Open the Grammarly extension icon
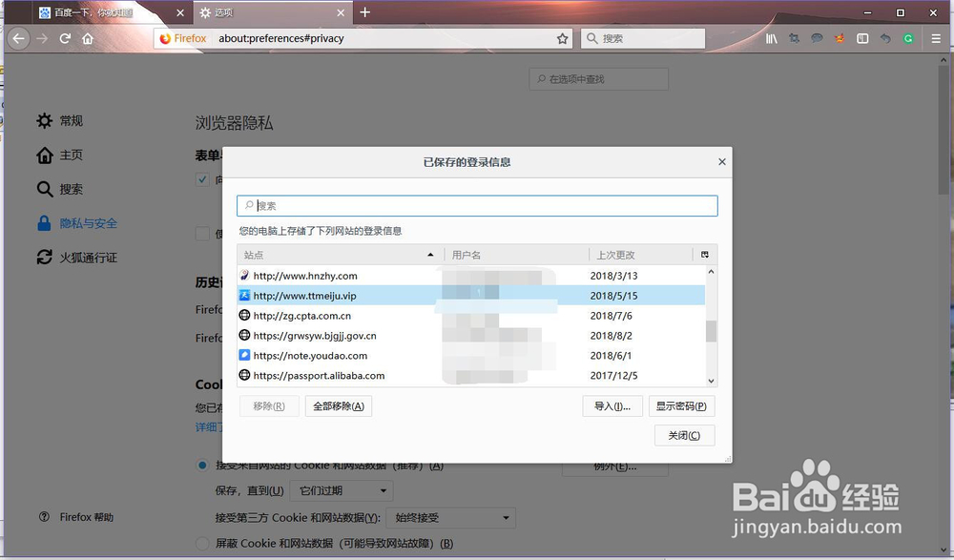 [906, 38]
